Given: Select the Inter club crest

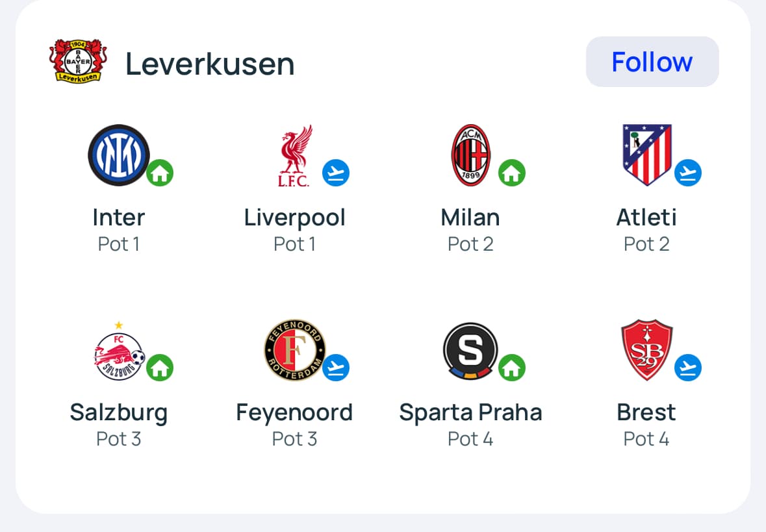Looking at the screenshot, I should (118, 155).
